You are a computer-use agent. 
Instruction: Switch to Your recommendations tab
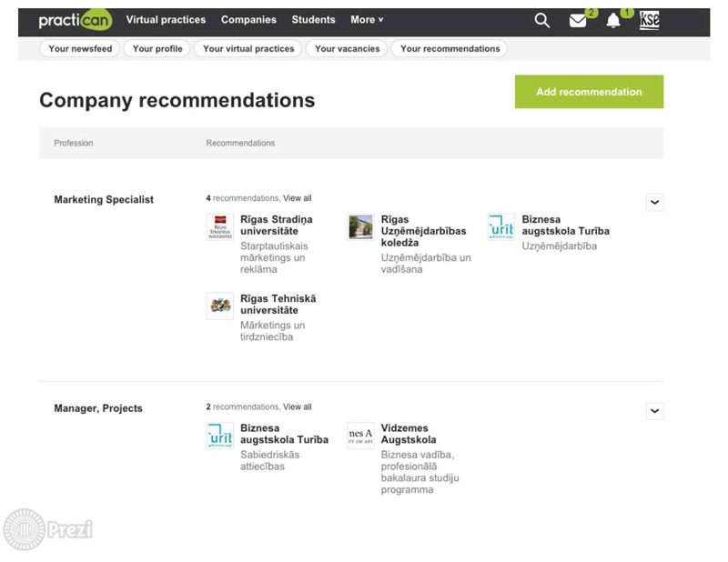[x=450, y=49]
